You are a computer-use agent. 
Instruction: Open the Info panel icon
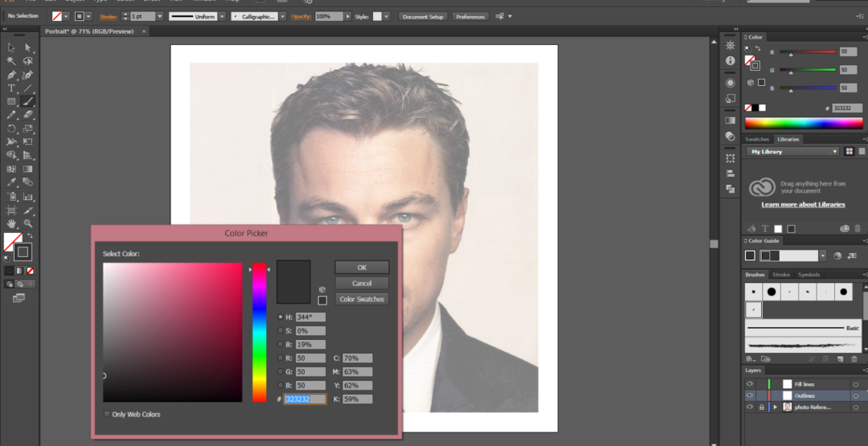point(730,61)
